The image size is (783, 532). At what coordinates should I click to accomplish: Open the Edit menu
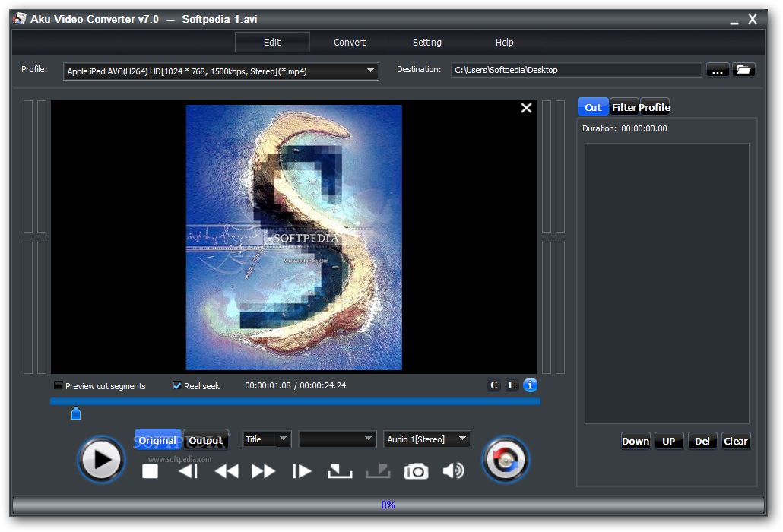tap(272, 43)
